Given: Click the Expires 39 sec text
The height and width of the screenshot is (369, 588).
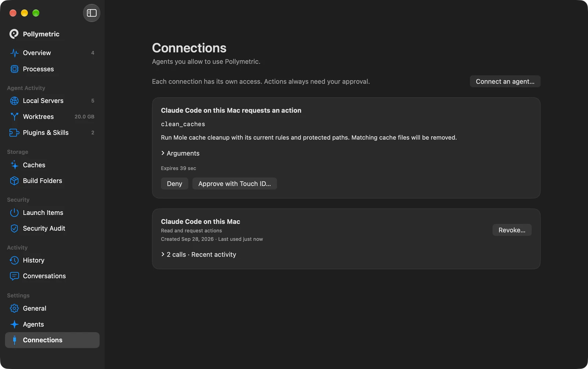Looking at the screenshot, I should [179, 168].
